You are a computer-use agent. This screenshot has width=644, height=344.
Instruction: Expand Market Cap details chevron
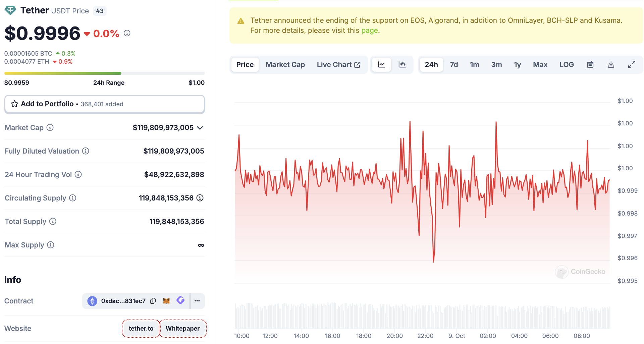tap(200, 128)
